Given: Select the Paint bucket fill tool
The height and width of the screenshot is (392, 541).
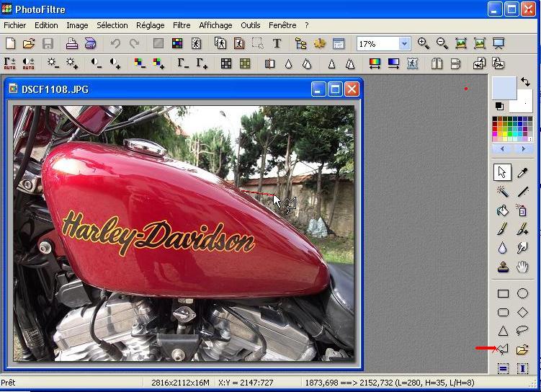Looking at the screenshot, I should [x=502, y=210].
